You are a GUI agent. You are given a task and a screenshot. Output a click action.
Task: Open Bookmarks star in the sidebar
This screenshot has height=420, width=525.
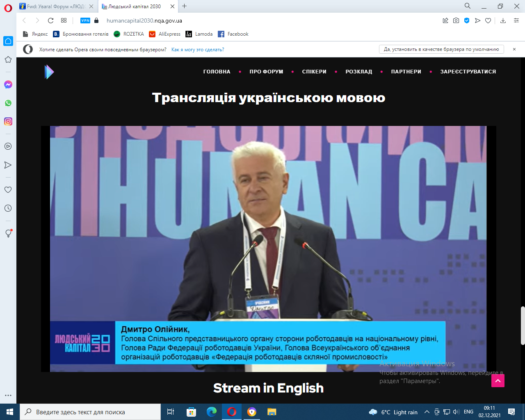[8, 59]
